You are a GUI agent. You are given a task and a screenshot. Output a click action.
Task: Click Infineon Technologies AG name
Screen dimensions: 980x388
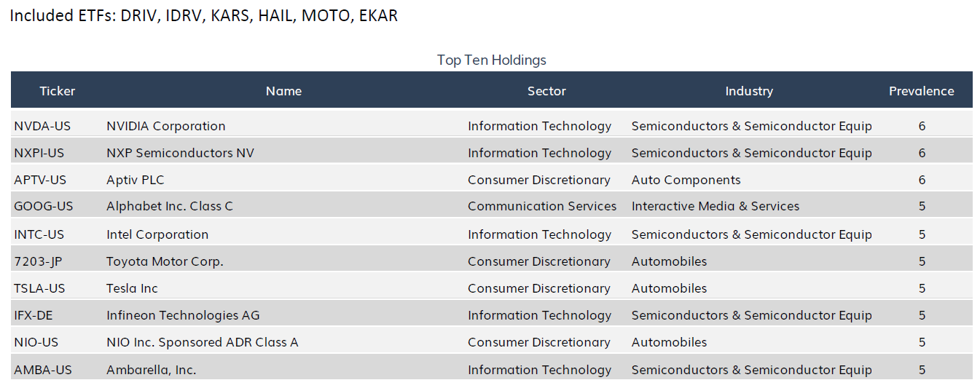183,315
